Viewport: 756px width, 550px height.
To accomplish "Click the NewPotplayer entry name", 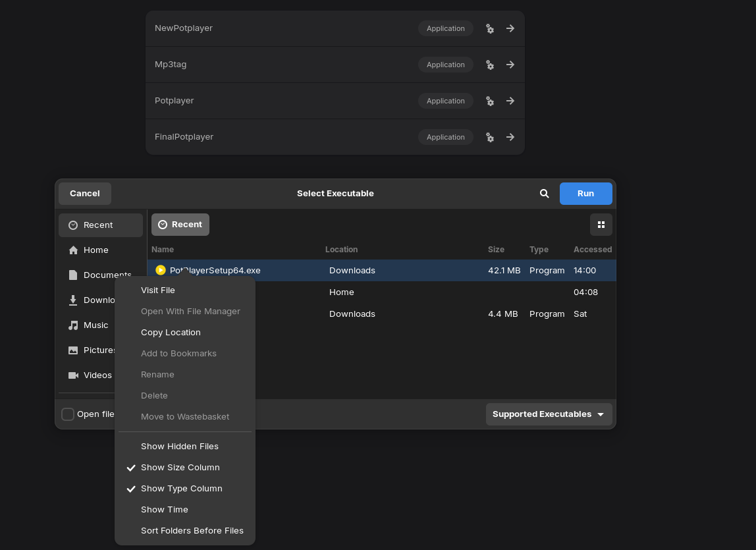I will tap(184, 28).
